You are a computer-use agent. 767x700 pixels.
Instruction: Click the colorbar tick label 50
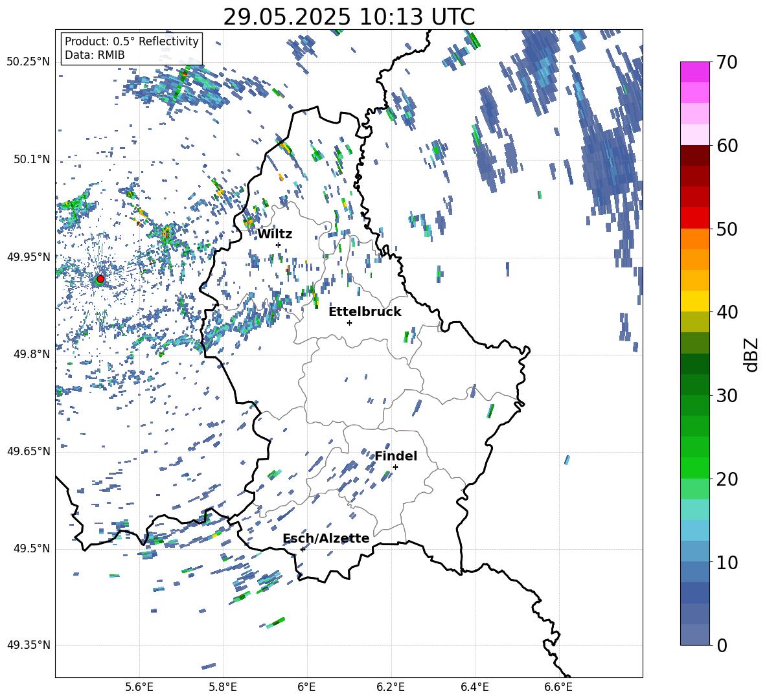(x=727, y=229)
